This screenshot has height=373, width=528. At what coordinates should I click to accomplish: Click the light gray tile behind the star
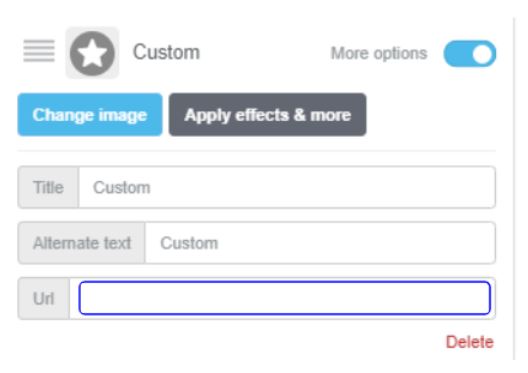(x=92, y=53)
